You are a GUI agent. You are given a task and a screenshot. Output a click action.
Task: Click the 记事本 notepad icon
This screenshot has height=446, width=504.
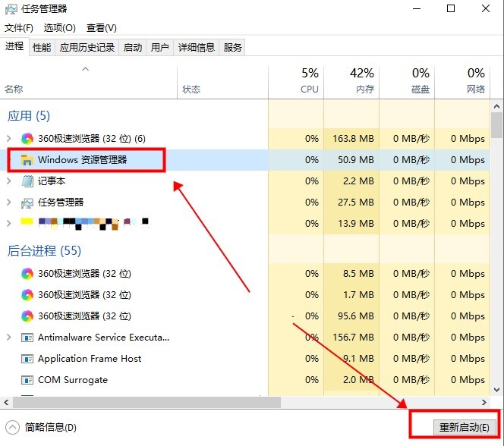[x=27, y=181]
